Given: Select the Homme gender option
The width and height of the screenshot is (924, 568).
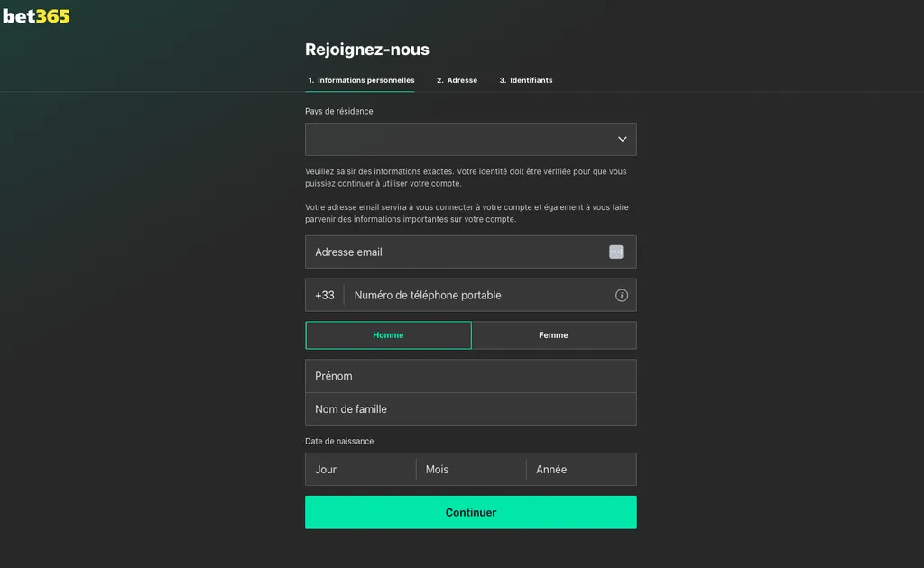Looking at the screenshot, I should pyautogui.click(x=388, y=334).
